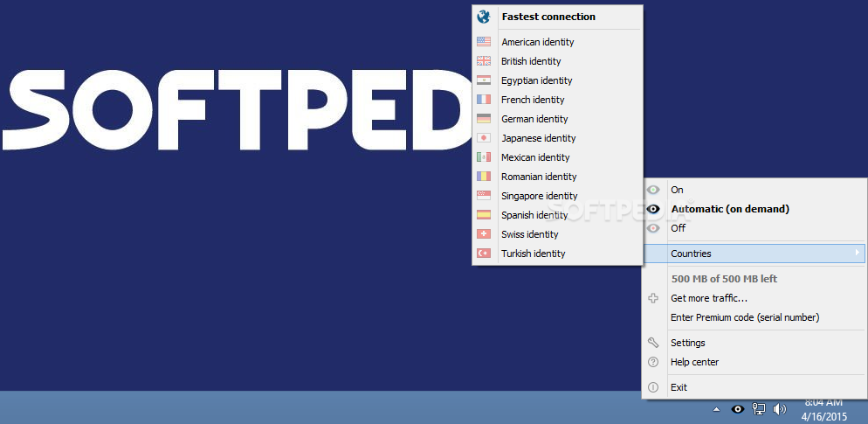Screen dimensions: 868x424
Task: Click the info icon beside Exit
Action: point(653,387)
